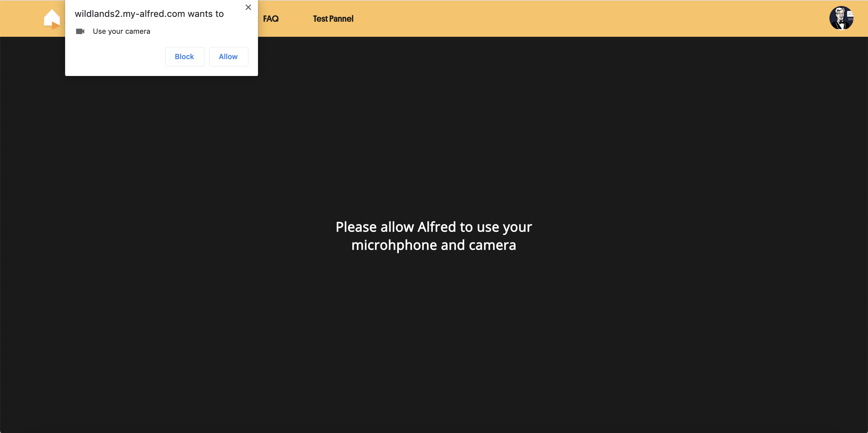Open the Alfred butler avatar in the top right
The image size is (868, 433).
pyautogui.click(x=841, y=18)
